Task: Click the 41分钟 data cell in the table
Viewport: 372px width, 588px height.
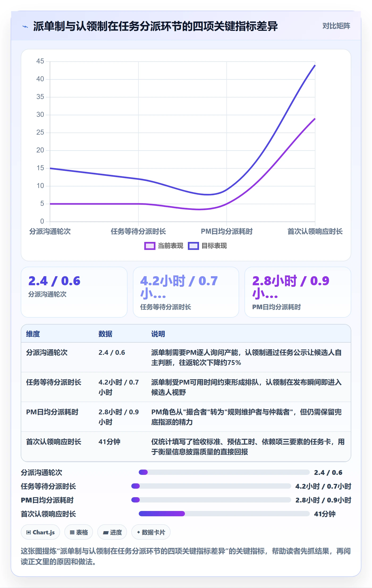Action: 109,442
